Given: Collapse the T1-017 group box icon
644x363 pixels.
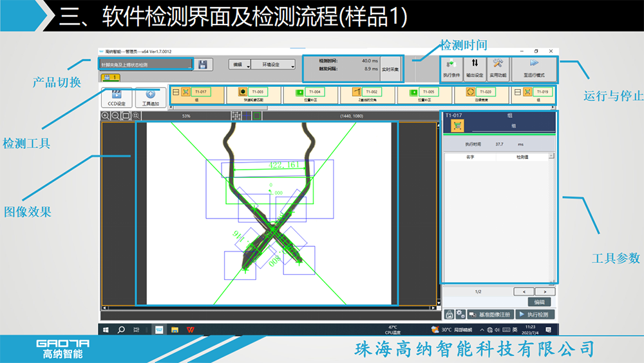Looking at the screenshot, I should pos(175,92).
